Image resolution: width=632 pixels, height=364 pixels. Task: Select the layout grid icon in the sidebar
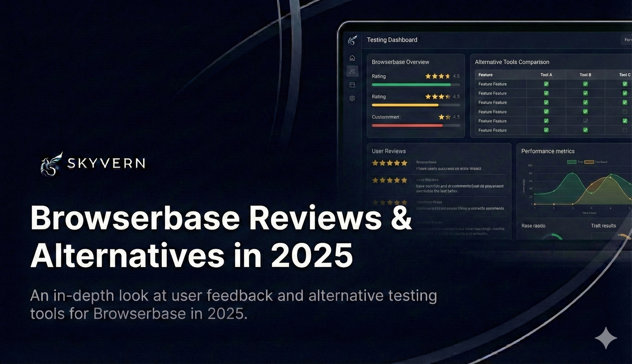(353, 85)
